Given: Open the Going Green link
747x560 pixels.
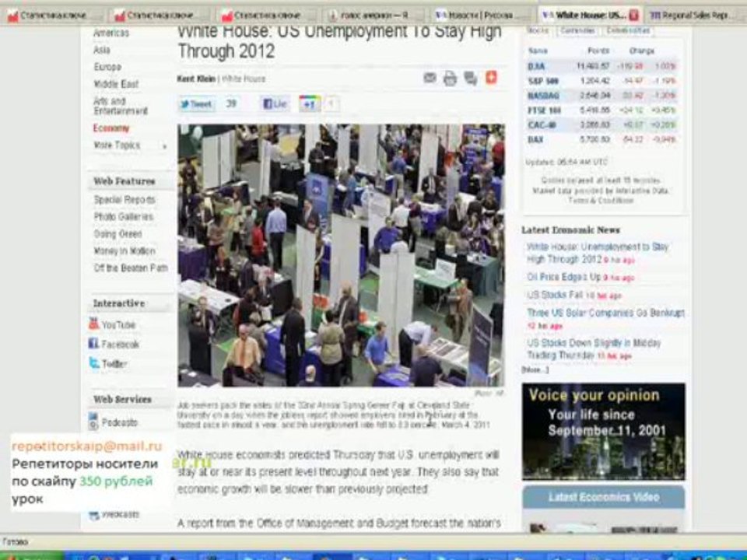Looking at the screenshot, I should pyautogui.click(x=117, y=234).
